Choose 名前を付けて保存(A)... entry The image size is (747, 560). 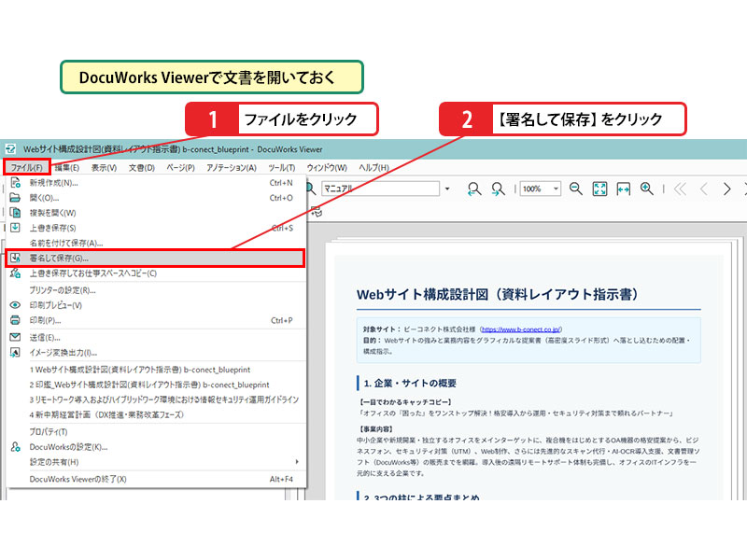coord(155,244)
